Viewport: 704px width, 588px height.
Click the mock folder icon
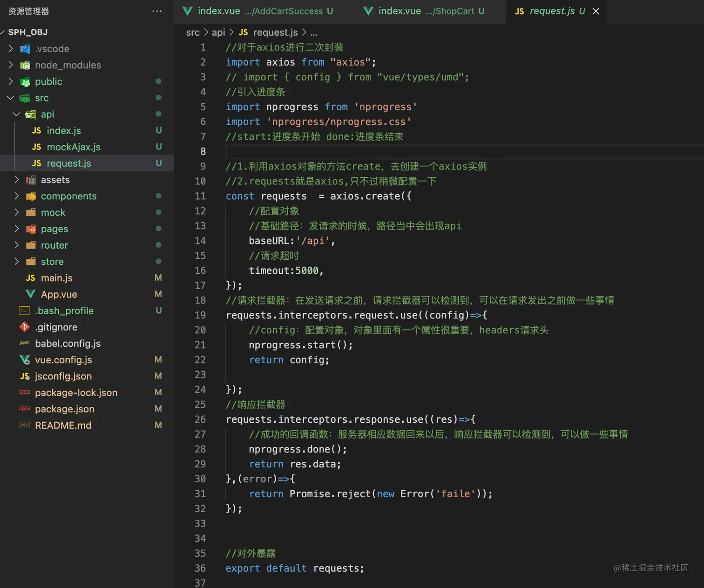point(31,212)
